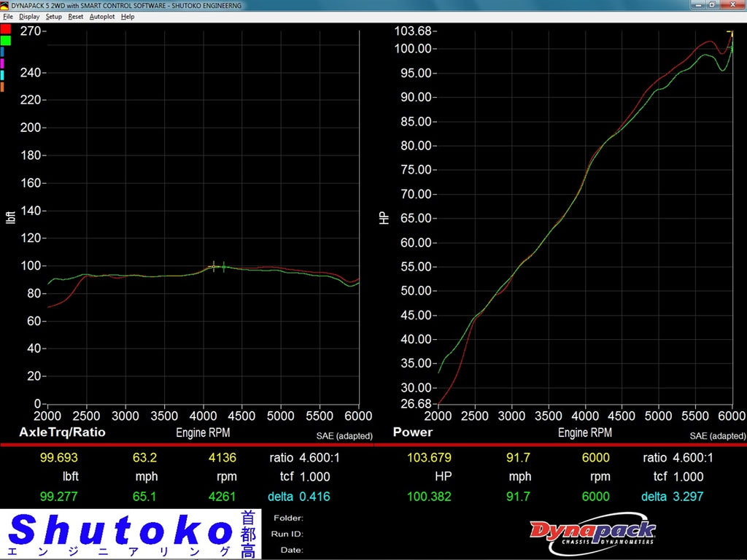Viewport: 747px width, 560px height.
Task: Click the Dynapack Chassis Dynamometers logo
Action: [592, 534]
